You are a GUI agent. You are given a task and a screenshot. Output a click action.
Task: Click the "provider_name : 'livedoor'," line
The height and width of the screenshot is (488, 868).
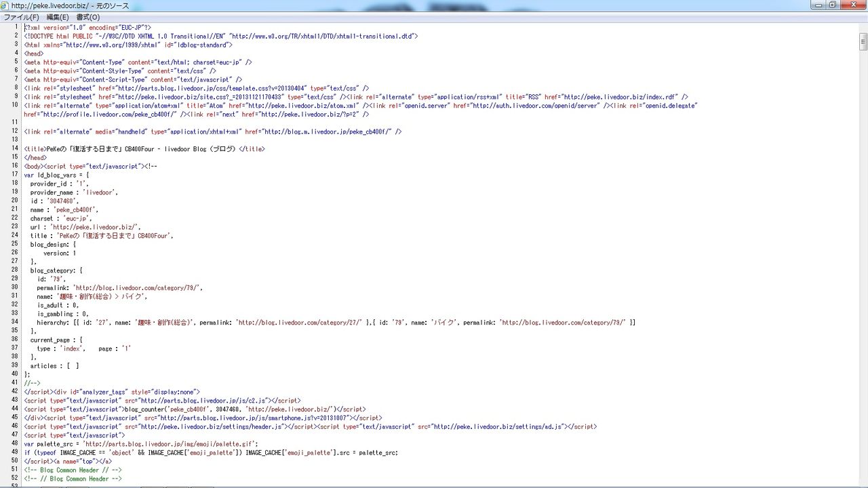click(75, 192)
